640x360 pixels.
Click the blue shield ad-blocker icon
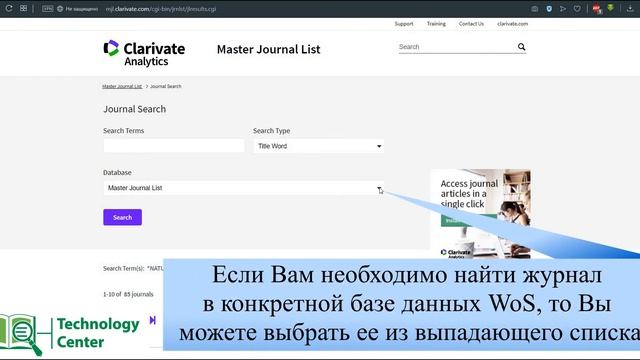pos(549,9)
